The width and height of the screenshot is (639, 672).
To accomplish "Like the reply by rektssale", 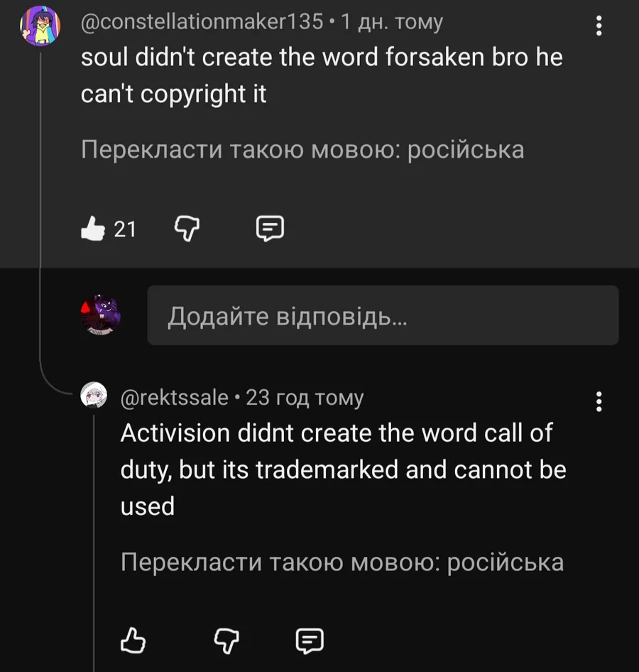I will [x=133, y=641].
